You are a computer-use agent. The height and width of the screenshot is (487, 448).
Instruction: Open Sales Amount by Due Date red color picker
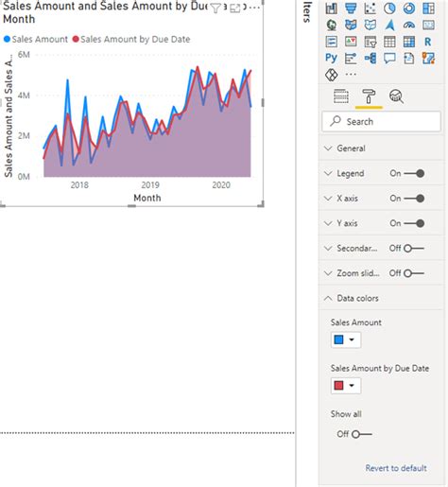tap(346, 386)
